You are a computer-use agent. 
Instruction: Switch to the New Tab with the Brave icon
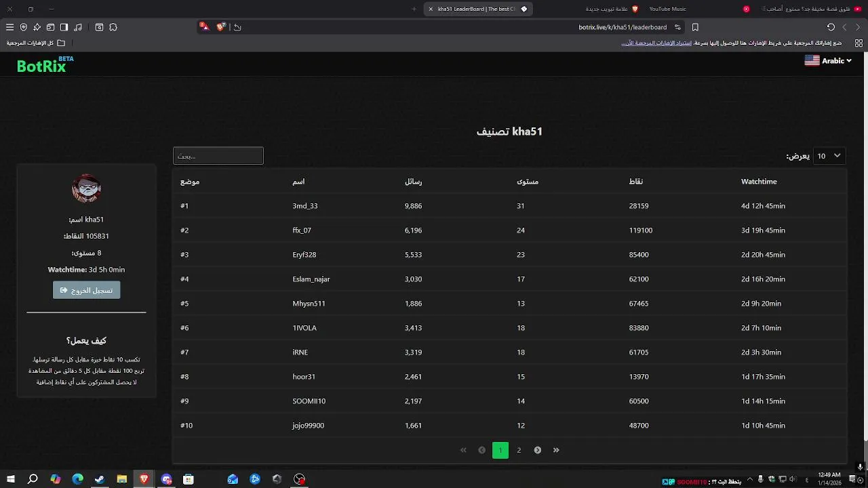[x=612, y=9]
